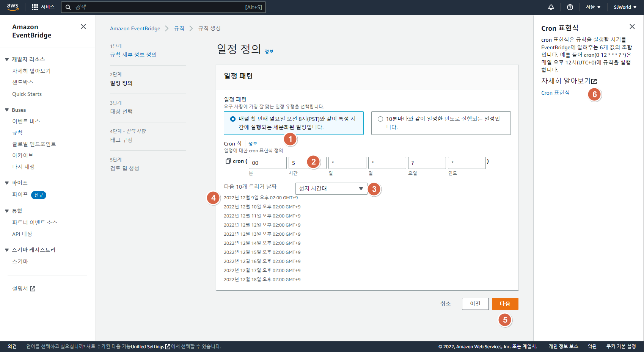Viewport: 644px width, 352px height.
Task: Click the 월 cron field
Action: [387, 163]
